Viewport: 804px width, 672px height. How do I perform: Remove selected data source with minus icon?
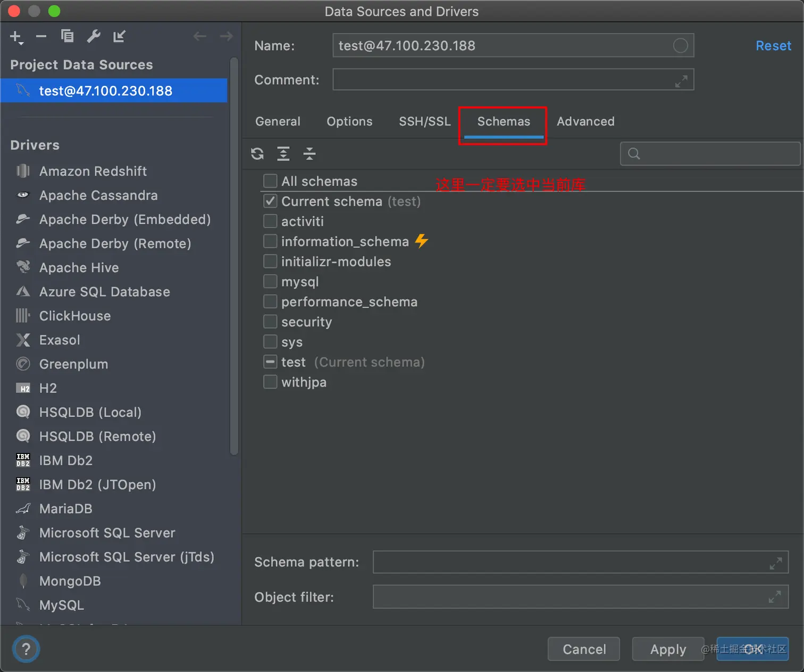point(41,37)
